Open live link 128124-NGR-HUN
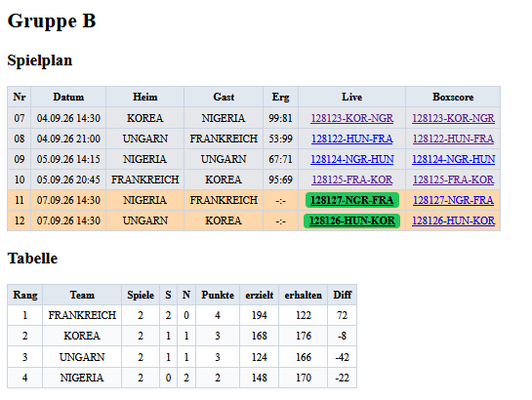Image resolution: width=532 pixels, height=400 pixels. click(351, 159)
